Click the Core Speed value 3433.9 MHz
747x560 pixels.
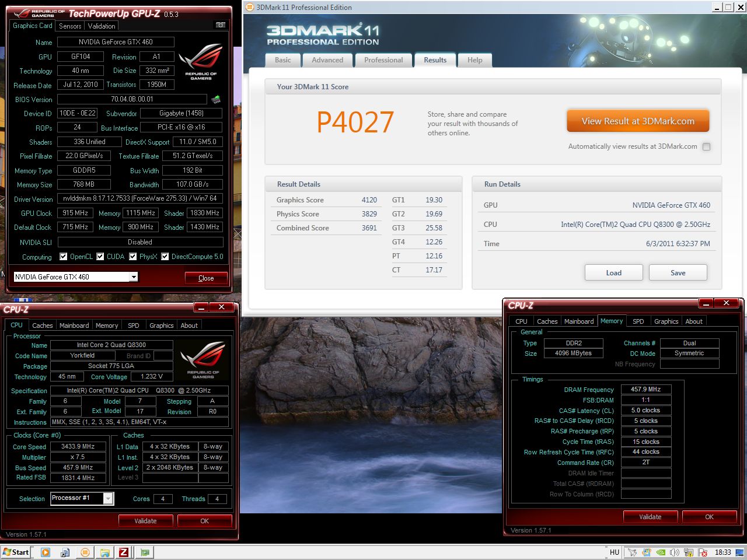coord(78,446)
